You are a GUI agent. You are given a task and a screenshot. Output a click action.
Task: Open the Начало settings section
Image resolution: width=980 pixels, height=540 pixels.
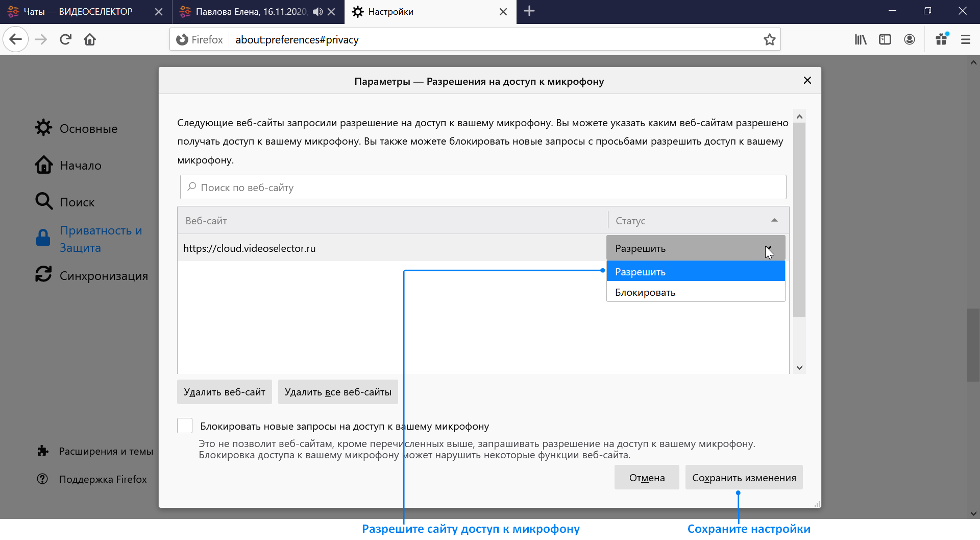pyautogui.click(x=81, y=166)
